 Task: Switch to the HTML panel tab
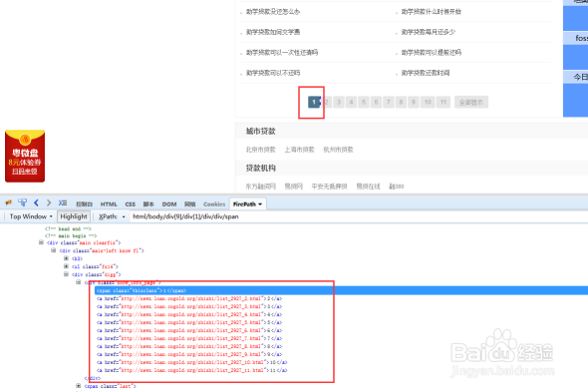click(x=109, y=204)
